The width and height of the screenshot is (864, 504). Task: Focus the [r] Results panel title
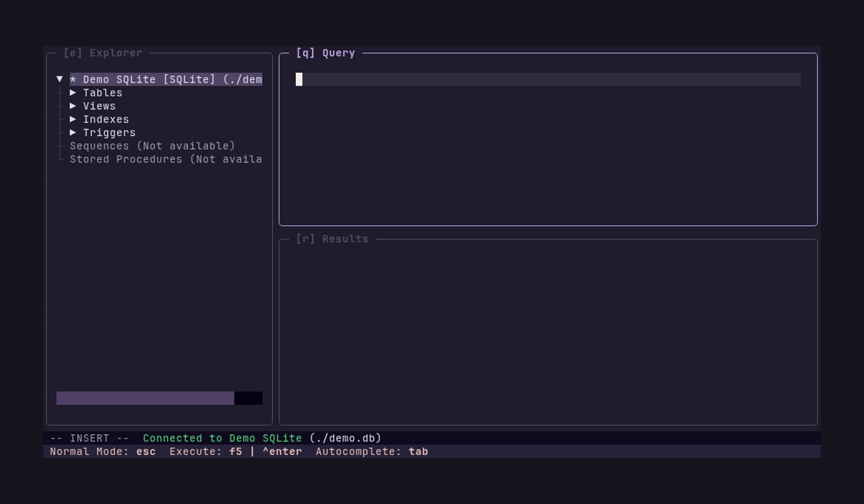coord(332,239)
